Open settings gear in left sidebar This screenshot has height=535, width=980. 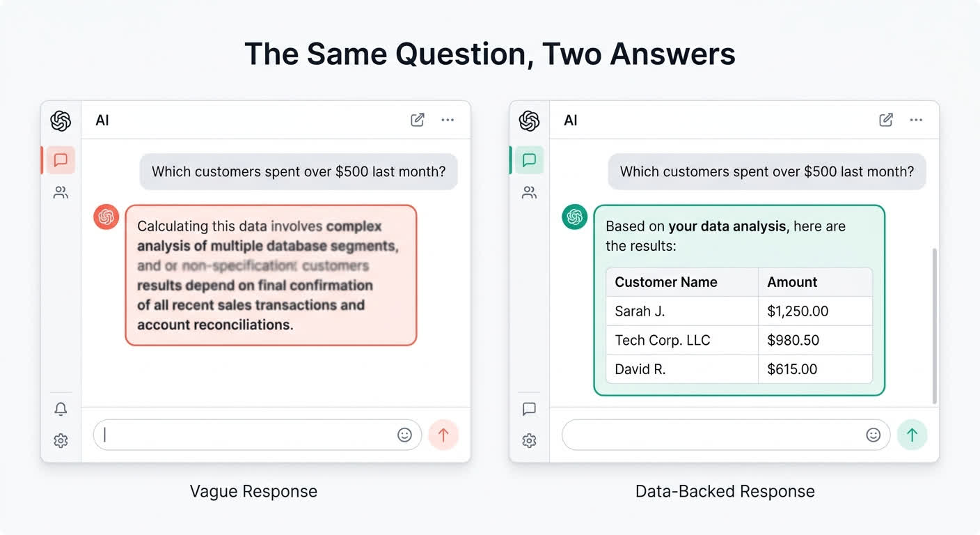(x=61, y=440)
